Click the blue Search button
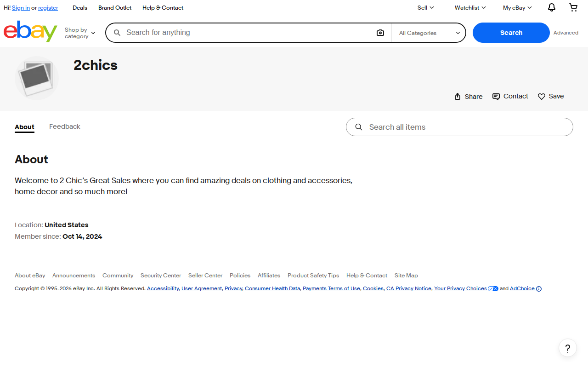 pyautogui.click(x=511, y=33)
